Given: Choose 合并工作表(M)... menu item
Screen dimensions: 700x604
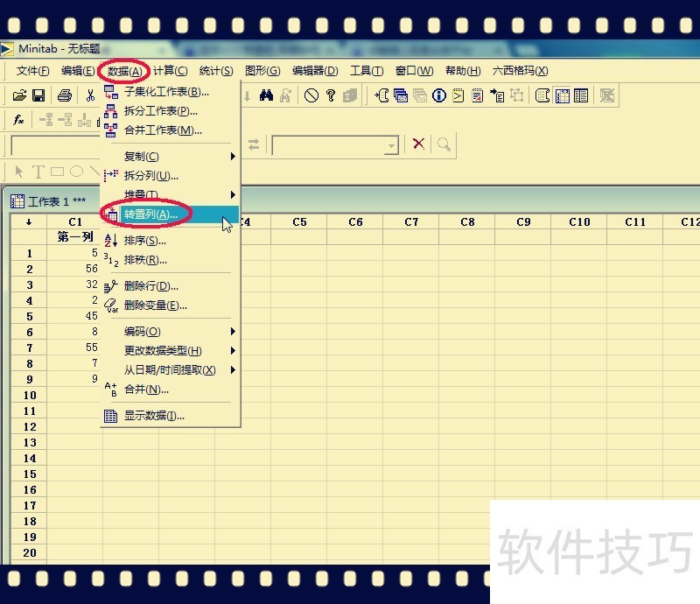Looking at the screenshot, I should click(171, 130).
